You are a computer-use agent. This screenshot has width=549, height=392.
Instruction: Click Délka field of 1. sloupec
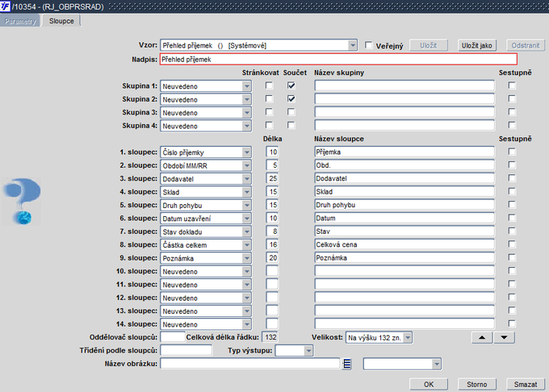coord(272,152)
